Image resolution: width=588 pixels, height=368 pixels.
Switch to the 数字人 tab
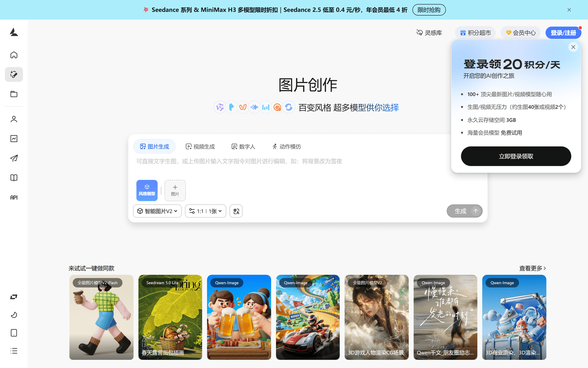coord(243,147)
